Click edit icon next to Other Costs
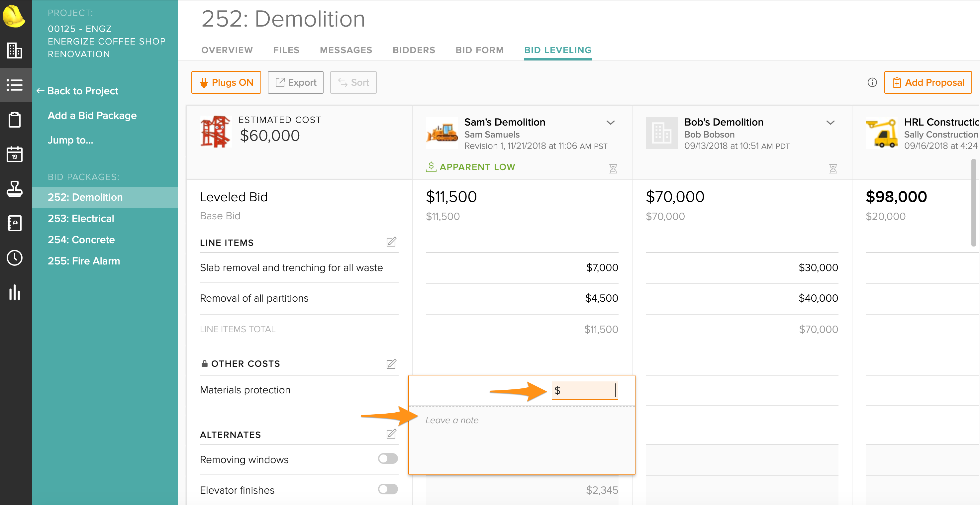 (391, 364)
